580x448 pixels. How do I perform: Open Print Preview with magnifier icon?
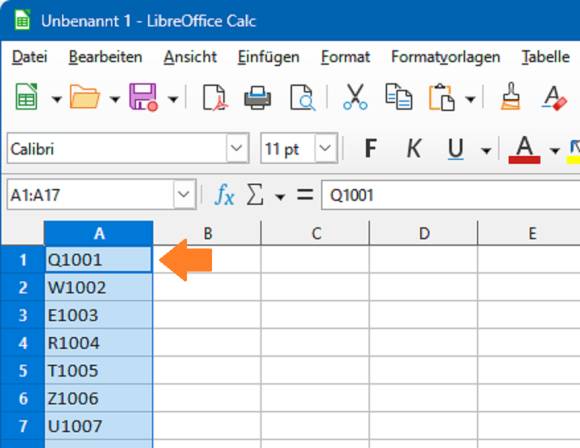tap(302, 98)
